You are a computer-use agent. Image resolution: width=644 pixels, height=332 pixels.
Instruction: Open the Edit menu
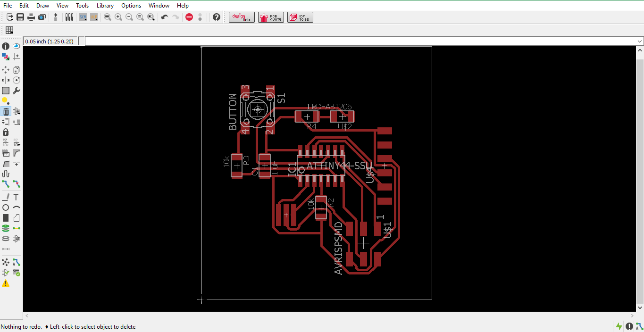coord(24,6)
